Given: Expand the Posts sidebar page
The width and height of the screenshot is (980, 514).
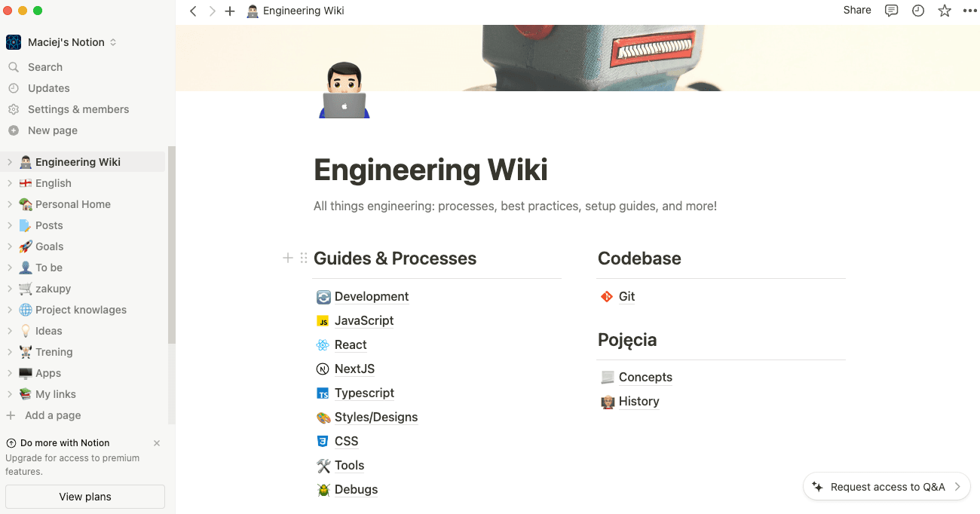Looking at the screenshot, I should tap(10, 225).
